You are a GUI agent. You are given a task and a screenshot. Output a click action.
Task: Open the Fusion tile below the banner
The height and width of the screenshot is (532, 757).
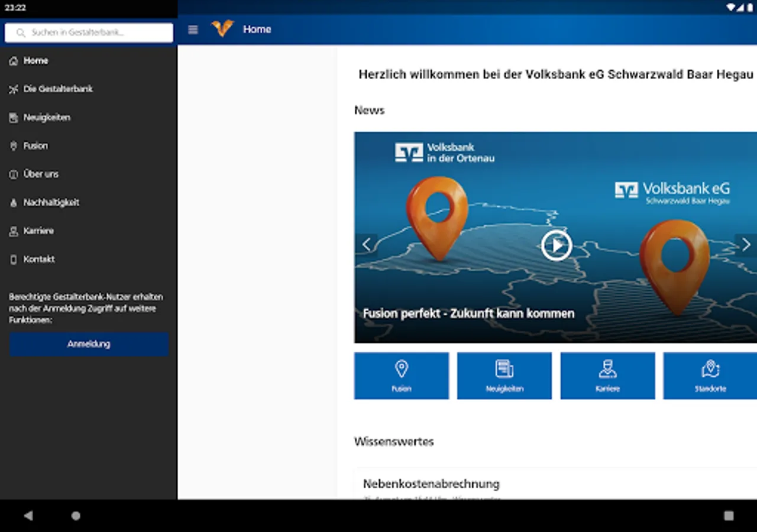(x=402, y=376)
